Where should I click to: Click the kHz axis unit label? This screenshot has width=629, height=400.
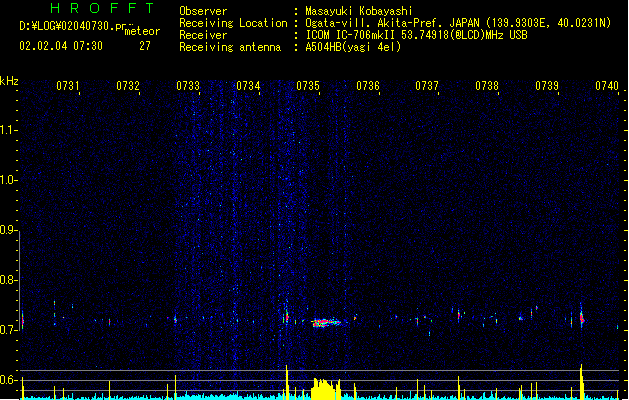pos(9,81)
